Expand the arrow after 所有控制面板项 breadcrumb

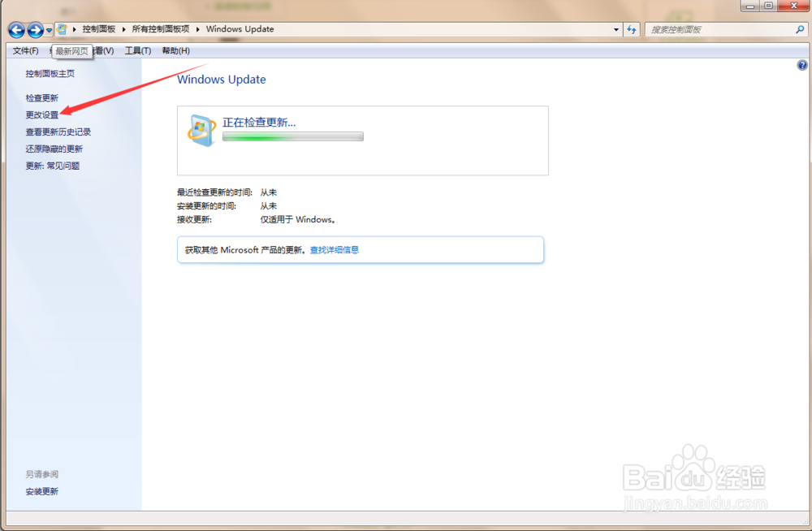pos(198,29)
